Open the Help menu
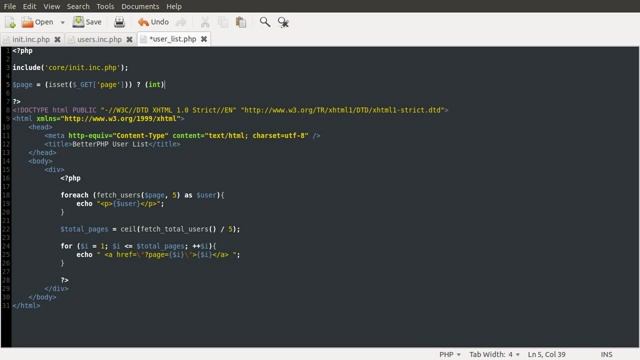Viewport: 640px width, 360px height. [x=174, y=7]
